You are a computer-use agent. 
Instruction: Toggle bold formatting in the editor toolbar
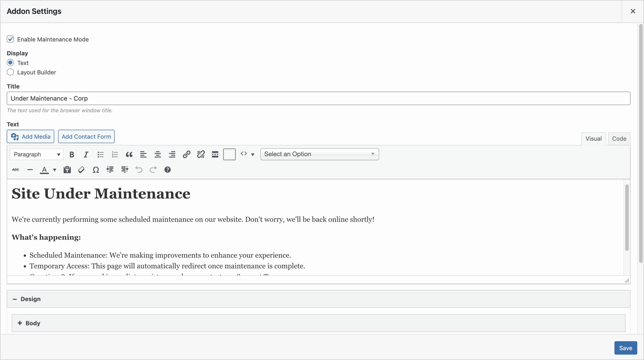[72, 154]
